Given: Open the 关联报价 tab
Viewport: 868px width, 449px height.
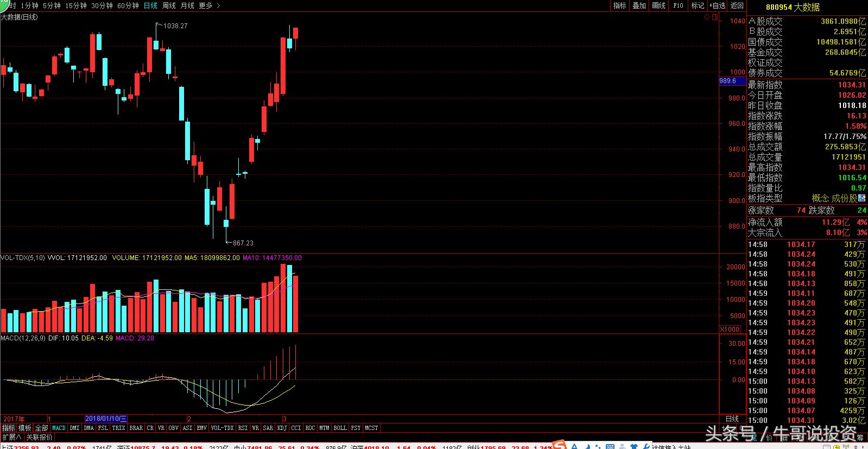Looking at the screenshot, I should point(39,437).
